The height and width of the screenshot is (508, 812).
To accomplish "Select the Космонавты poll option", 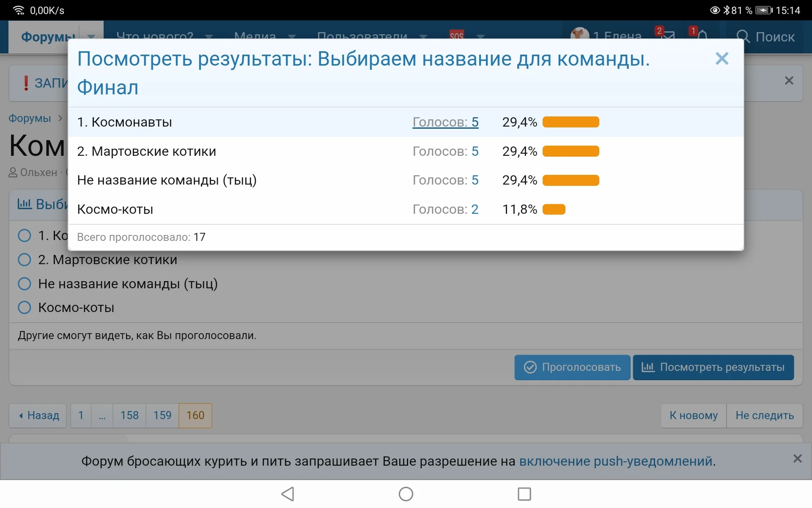I will [24, 235].
